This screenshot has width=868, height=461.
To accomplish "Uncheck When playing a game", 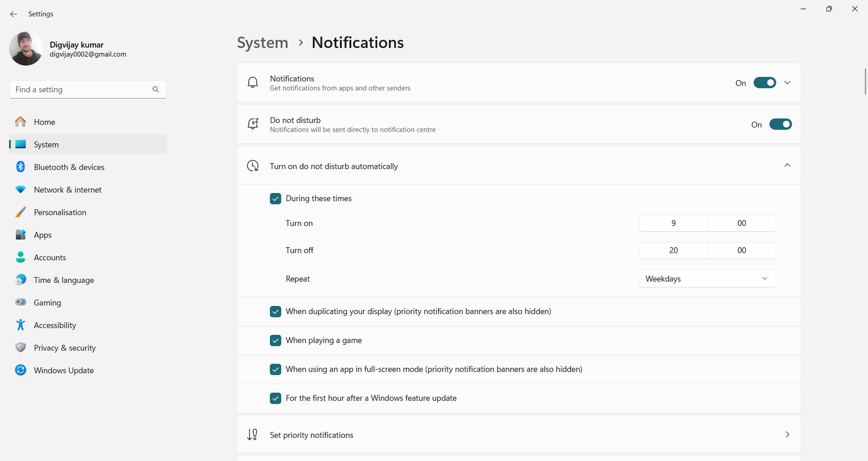I will [x=275, y=341].
